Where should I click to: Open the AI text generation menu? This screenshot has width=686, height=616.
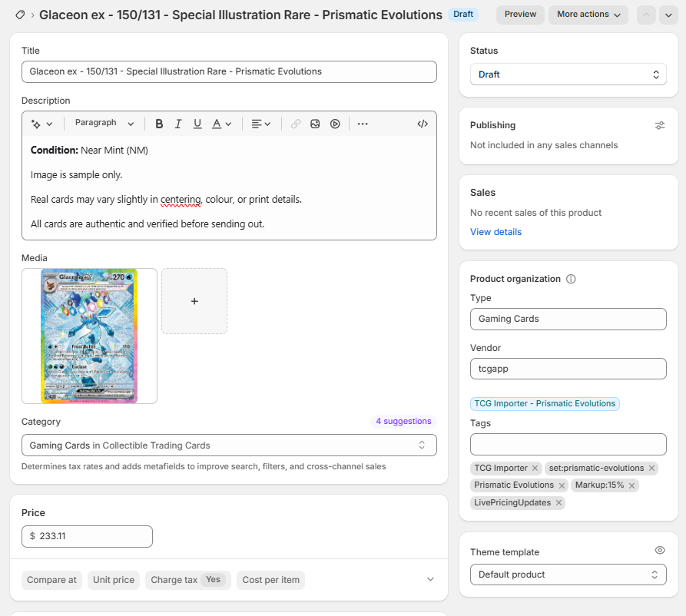click(41, 124)
